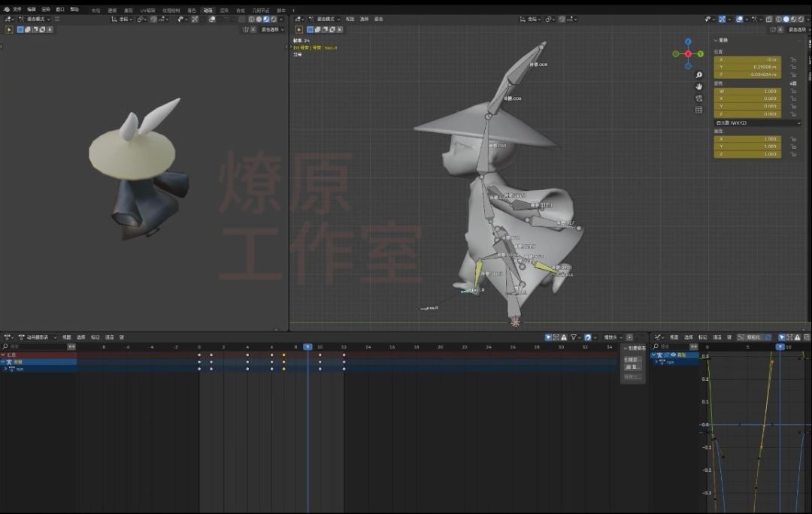Open the 姿态 Pose menu in right viewport
The image size is (812, 514).
tap(378, 19)
